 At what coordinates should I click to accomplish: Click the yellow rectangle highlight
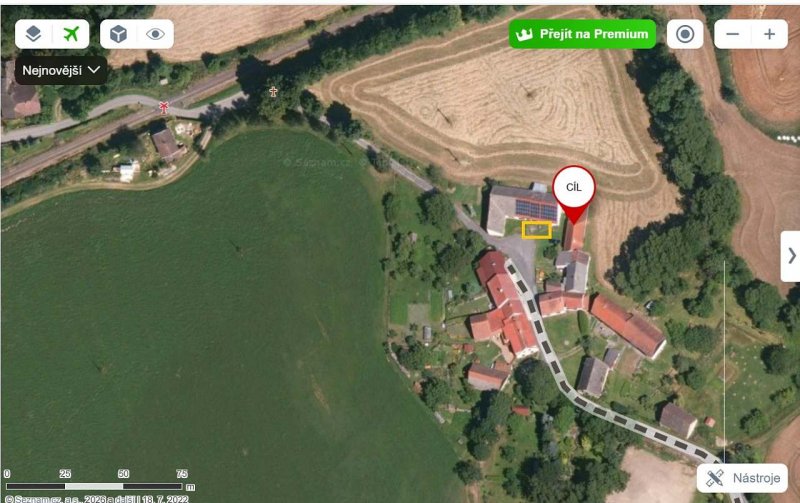coord(536,230)
